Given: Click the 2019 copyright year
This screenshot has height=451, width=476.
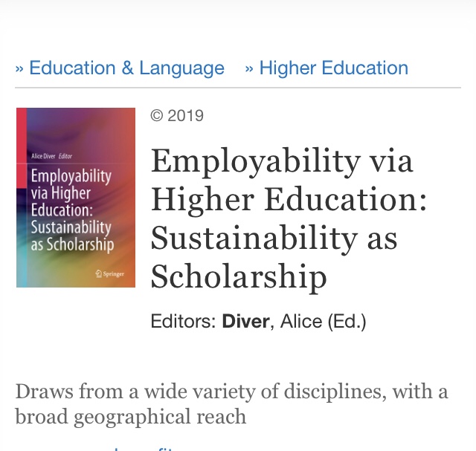Looking at the screenshot, I should [185, 116].
